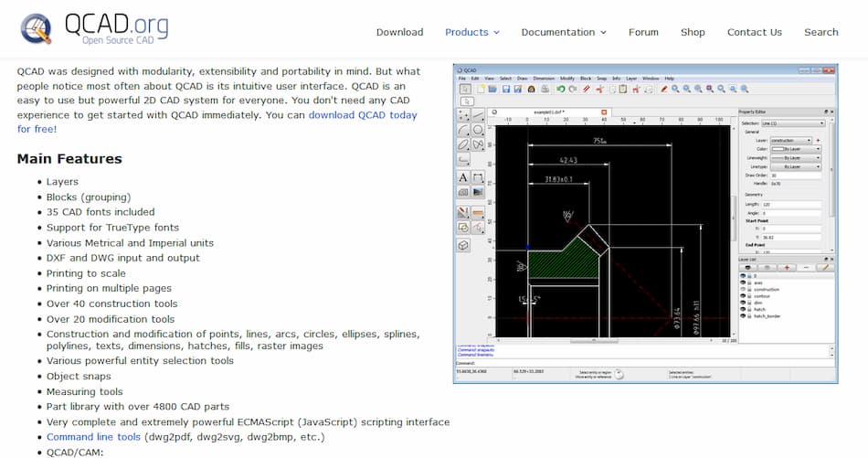The width and height of the screenshot is (868, 458).
Task: Click the QCAD.org logo
Action: tap(94, 28)
